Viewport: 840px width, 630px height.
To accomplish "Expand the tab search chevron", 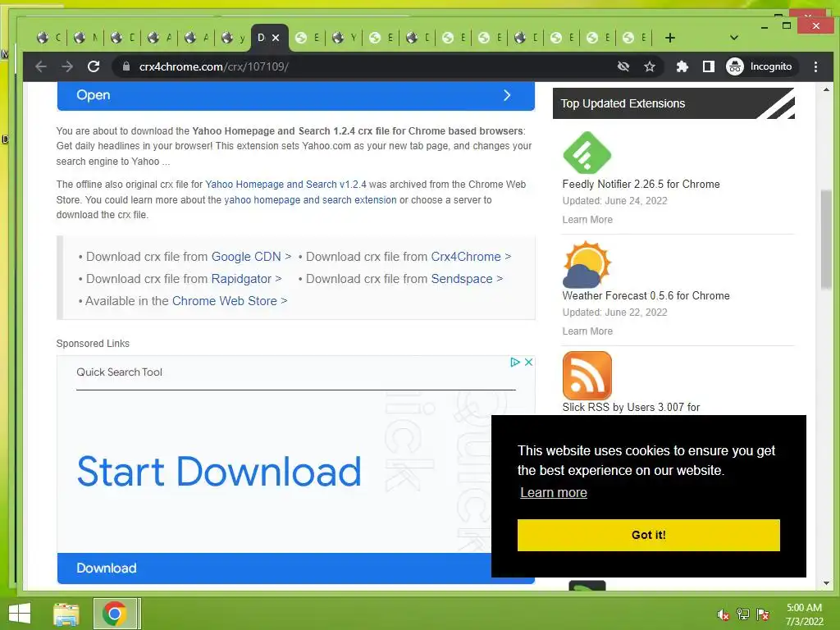I will (x=734, y=38).
